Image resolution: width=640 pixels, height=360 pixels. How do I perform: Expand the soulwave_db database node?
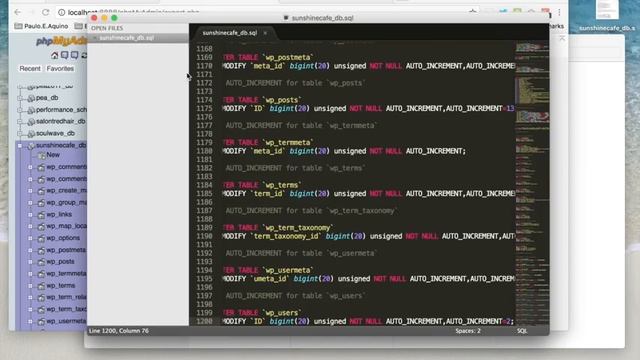tap(20, 133)
